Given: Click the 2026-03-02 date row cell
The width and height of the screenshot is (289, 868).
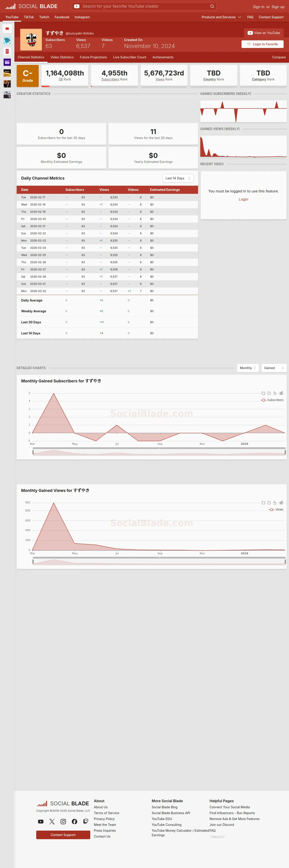Looking at the screenshot, I should click(38, 291).
